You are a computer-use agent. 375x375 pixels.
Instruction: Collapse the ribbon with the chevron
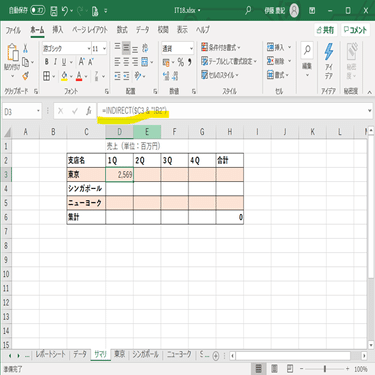pos(369,92)
